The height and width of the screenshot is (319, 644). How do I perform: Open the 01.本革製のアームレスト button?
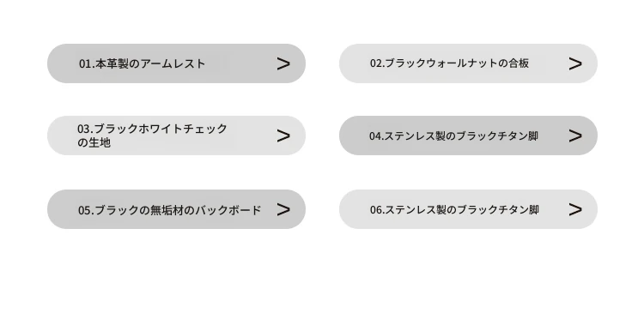pyautogui.click(x=176, y=63)
